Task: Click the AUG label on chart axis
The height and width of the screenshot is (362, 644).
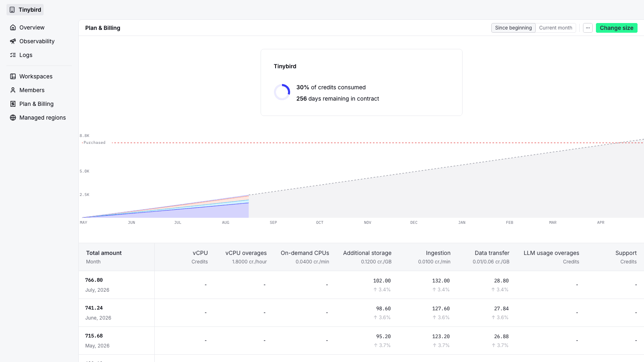Action: (225, 223)
